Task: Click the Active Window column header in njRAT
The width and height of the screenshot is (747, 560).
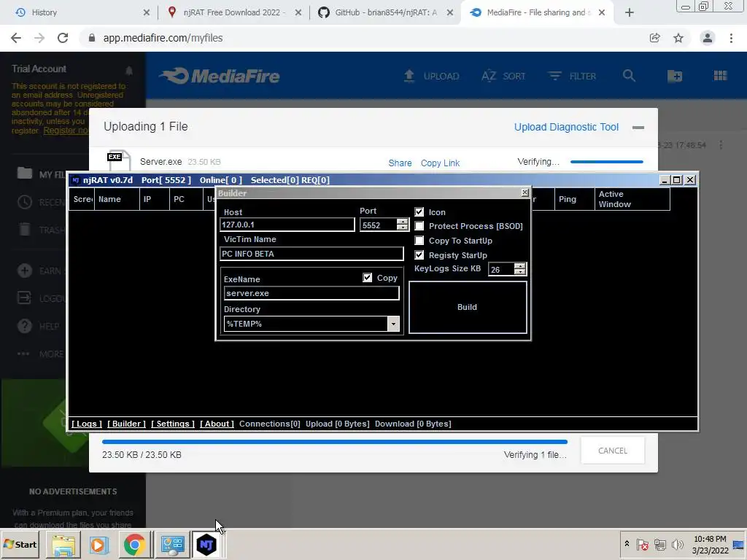Action: coord(632,199)
